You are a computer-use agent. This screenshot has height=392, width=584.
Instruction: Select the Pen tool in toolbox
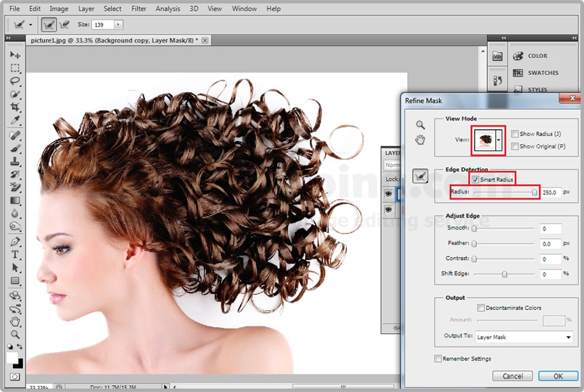pyautogui.click(x=15, y=241)
